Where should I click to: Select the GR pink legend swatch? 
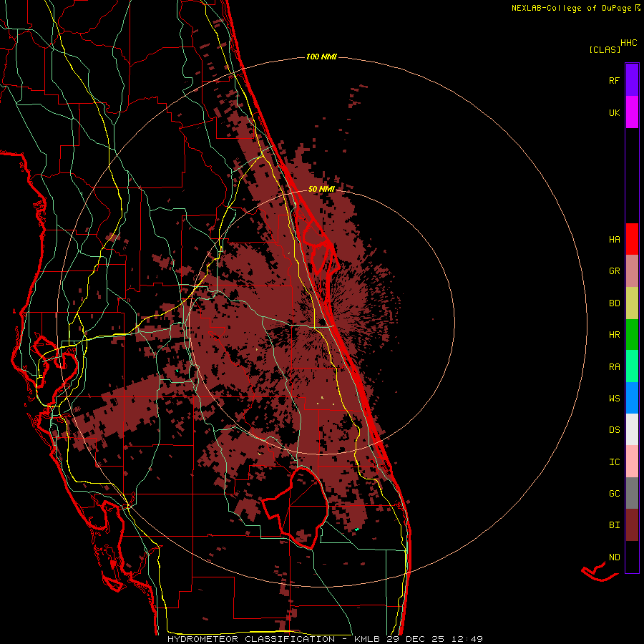[x=632, y=270]
